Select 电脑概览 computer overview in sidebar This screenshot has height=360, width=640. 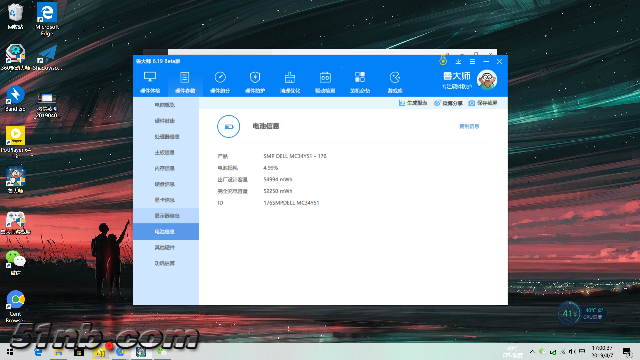(x=166, y=105)
